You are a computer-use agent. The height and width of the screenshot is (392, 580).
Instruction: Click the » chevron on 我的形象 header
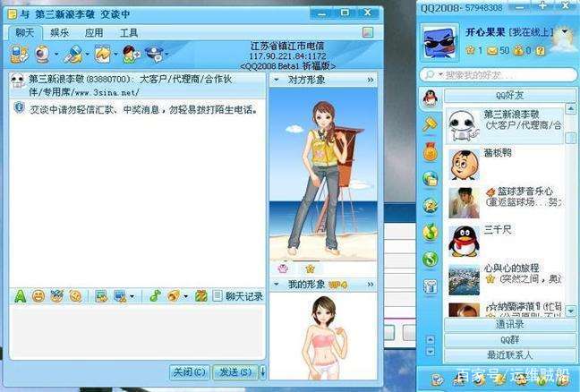click(371, 285)
